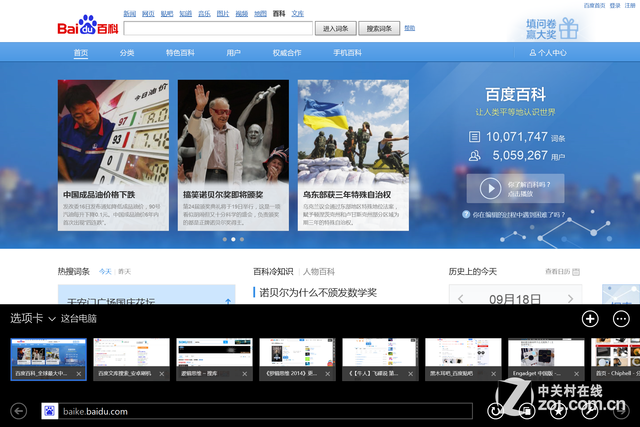Go to Baidu 地图 link

[260, 13]
